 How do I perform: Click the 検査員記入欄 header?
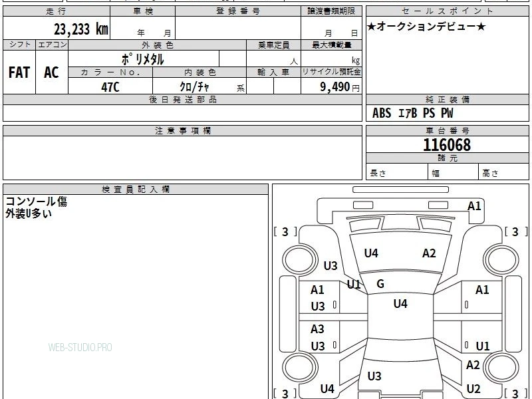[136, 190]
